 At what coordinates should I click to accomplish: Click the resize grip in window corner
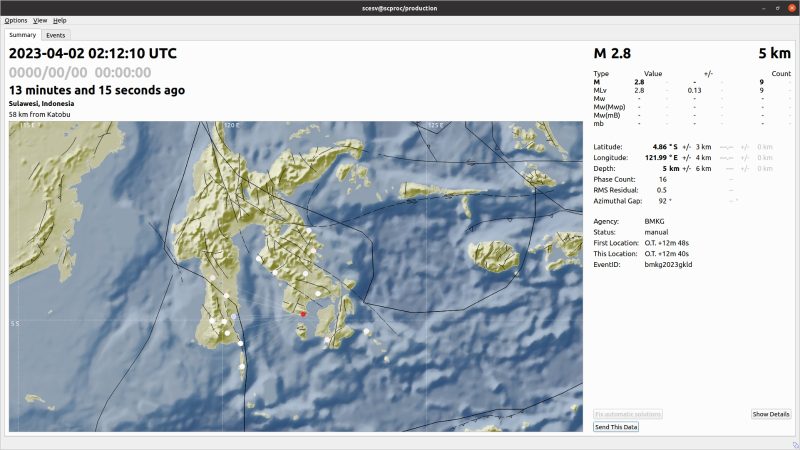795,445
